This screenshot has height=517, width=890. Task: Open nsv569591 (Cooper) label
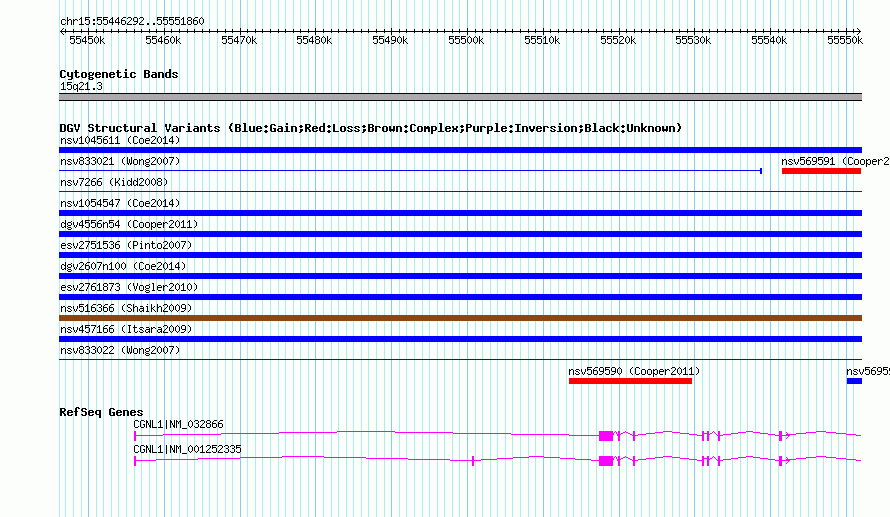click(x=835, y=161)
